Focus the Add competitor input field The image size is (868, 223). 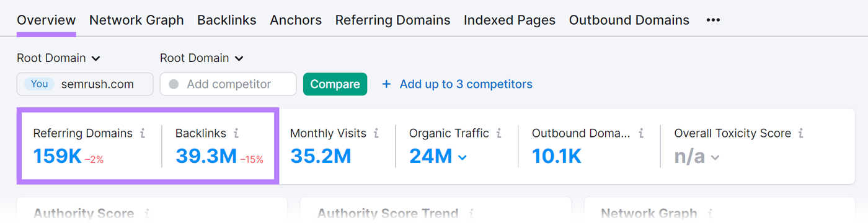[x=228, y=84]
